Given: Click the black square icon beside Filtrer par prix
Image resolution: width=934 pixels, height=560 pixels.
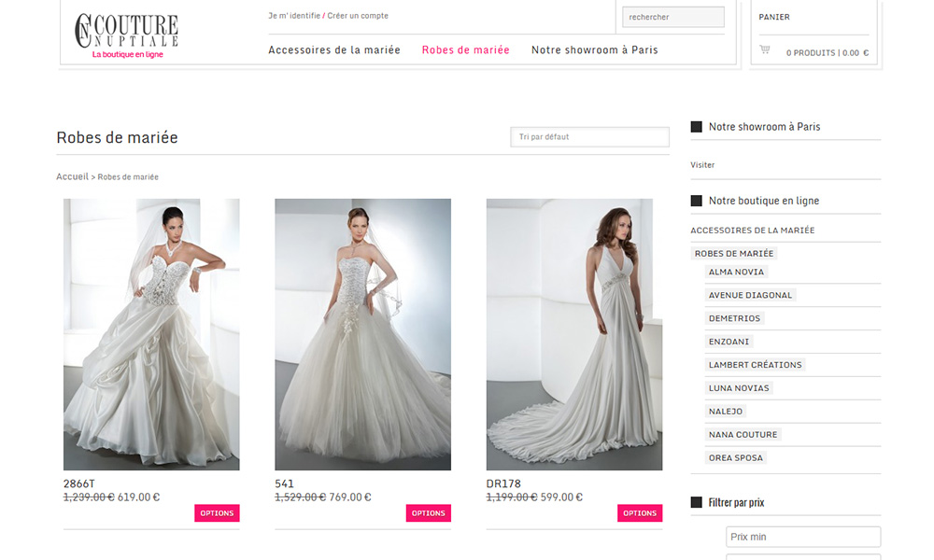Looking at the screenshot, I should coord(694,502).
